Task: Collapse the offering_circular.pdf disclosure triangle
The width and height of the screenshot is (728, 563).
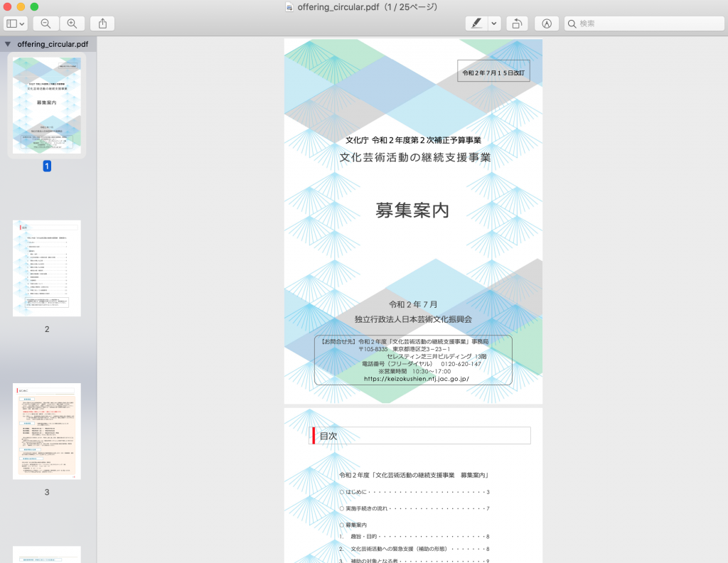Action: pyautogui.click(x=7, y=44)
